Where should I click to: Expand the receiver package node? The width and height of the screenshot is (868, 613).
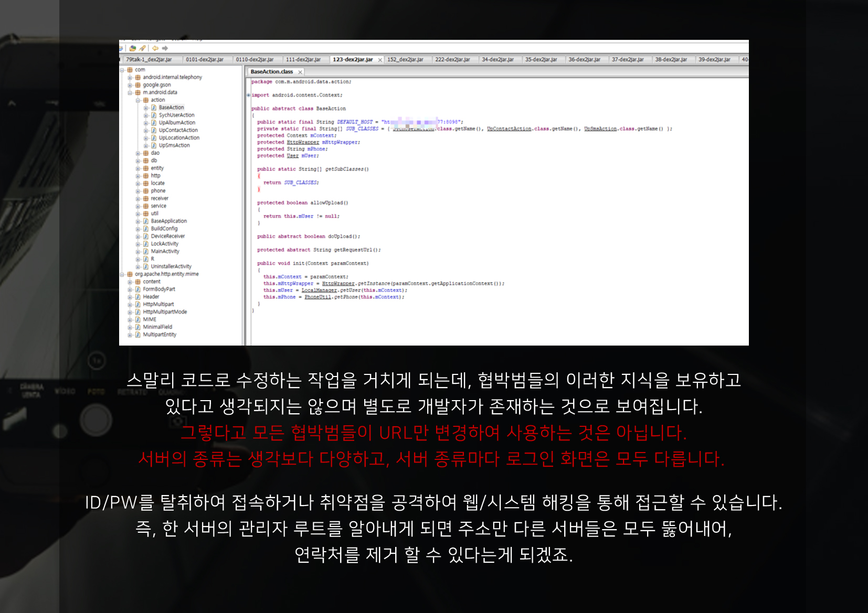(x=139, y=199)
